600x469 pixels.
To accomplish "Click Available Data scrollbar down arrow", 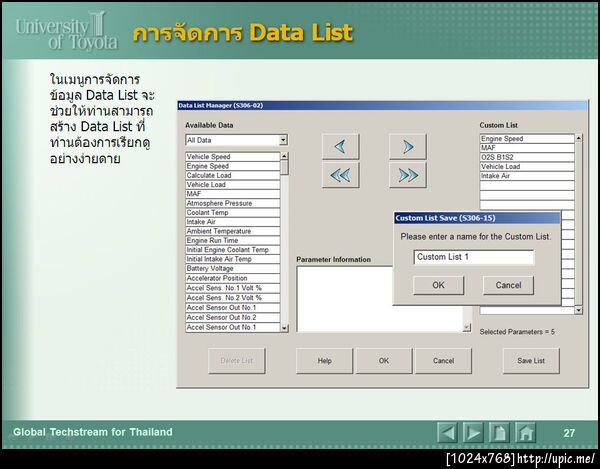I will [284, 328].
